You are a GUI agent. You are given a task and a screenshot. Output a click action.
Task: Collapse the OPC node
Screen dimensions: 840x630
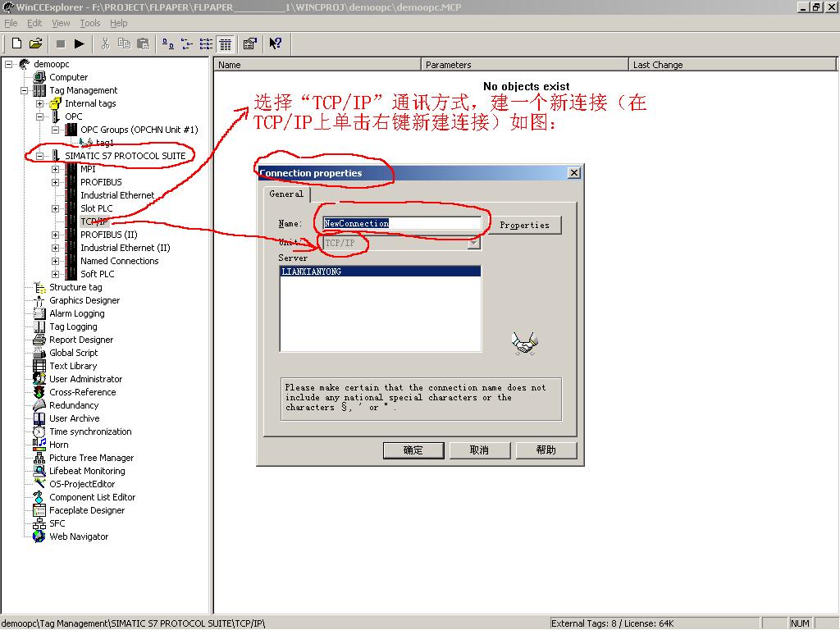[x=39, y=116]
